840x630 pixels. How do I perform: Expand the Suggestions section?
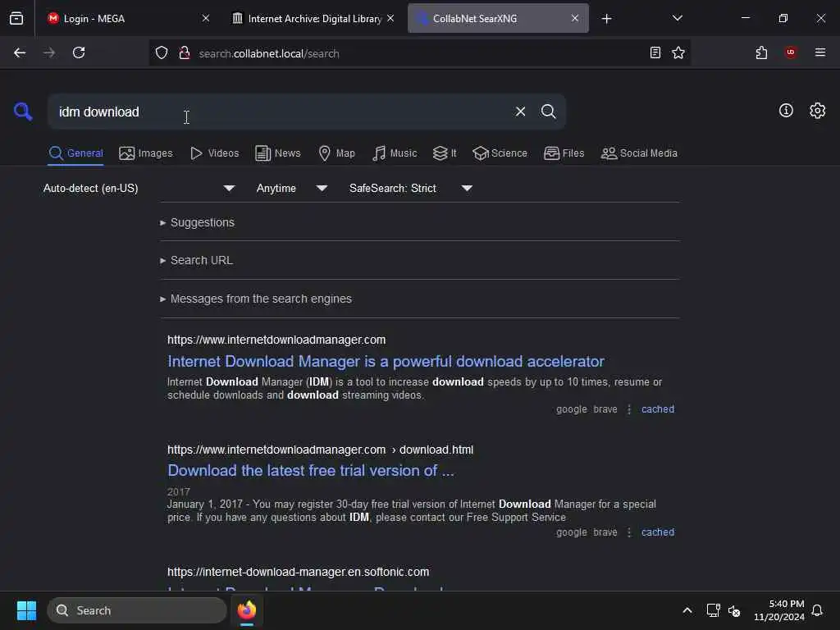click(197, 222)
